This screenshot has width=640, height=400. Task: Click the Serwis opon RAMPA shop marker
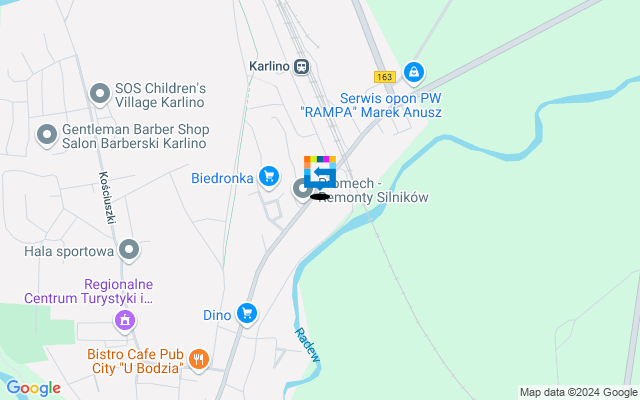tap(414, 73)
